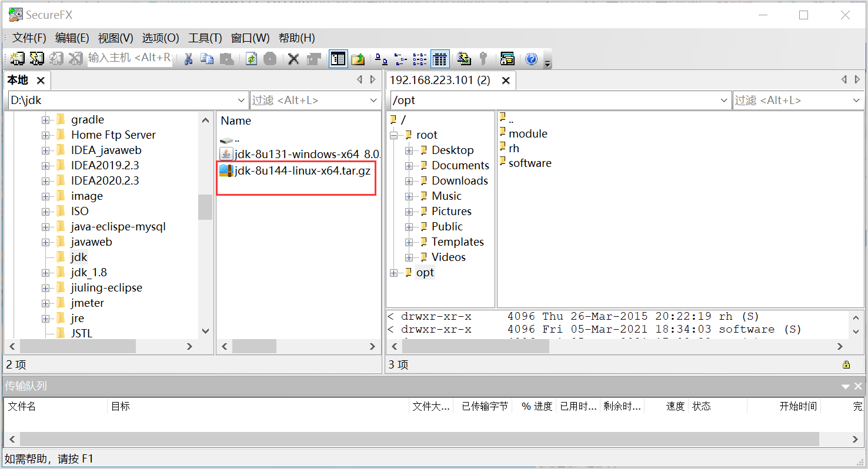Click the Stop transfer circle icon
The height and width of the screenshot is (469, 868).
[x=270, y=59]
